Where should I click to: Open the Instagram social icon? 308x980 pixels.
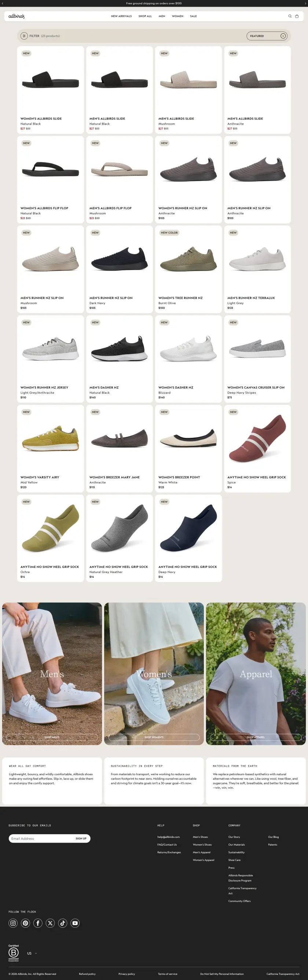13,923
